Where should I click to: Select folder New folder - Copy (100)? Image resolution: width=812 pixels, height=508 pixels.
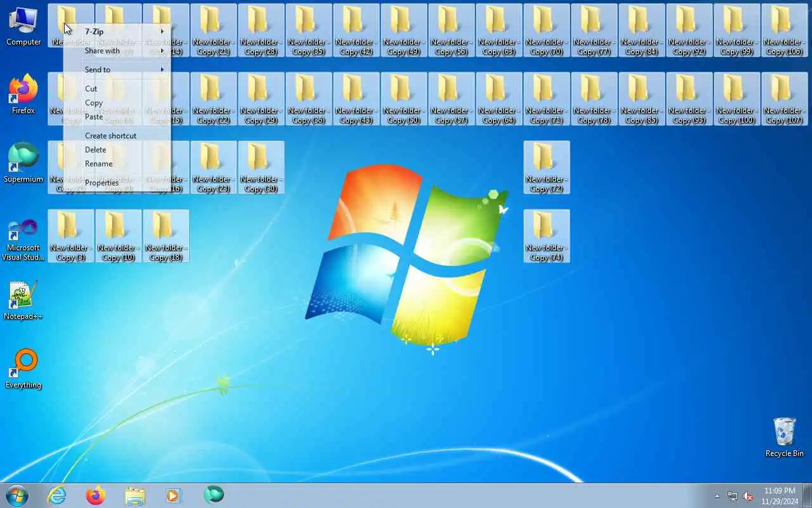[x=737, y=99]
